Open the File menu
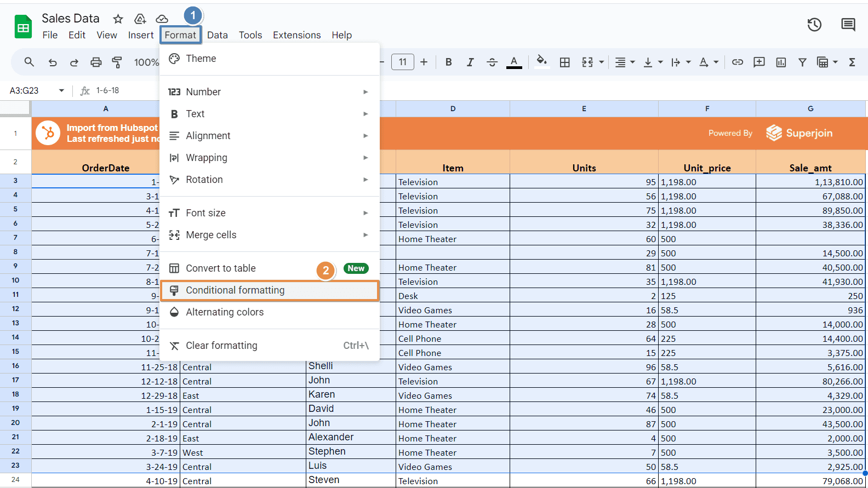The height and width of the screenshot is (488, 868). point(50,35)
